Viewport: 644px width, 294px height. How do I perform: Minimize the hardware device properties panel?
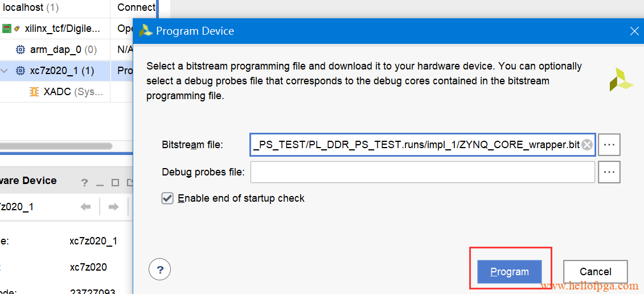[100, 183]
